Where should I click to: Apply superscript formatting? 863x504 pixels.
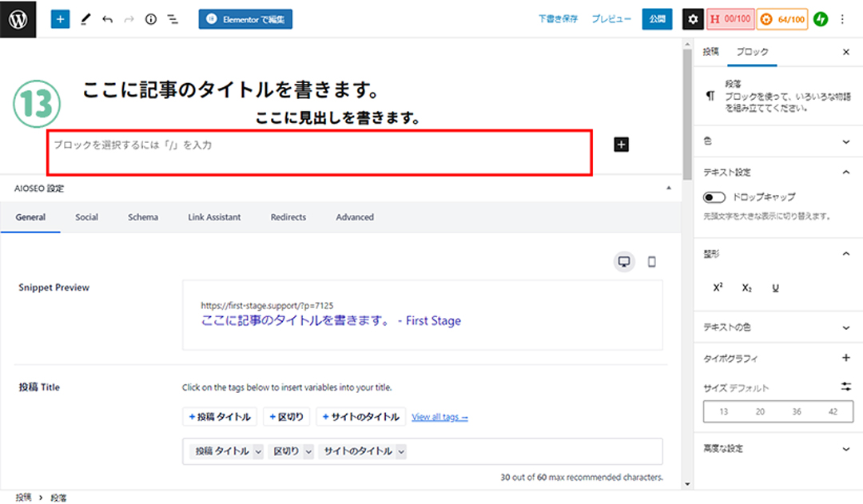pos(718,288)
